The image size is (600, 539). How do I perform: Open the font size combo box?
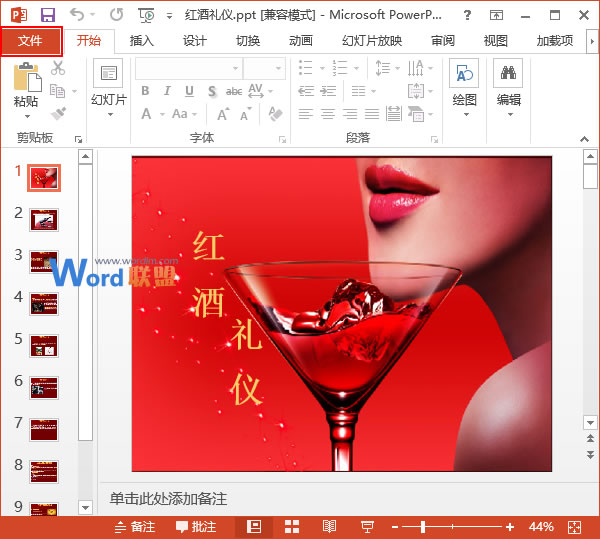264,68
